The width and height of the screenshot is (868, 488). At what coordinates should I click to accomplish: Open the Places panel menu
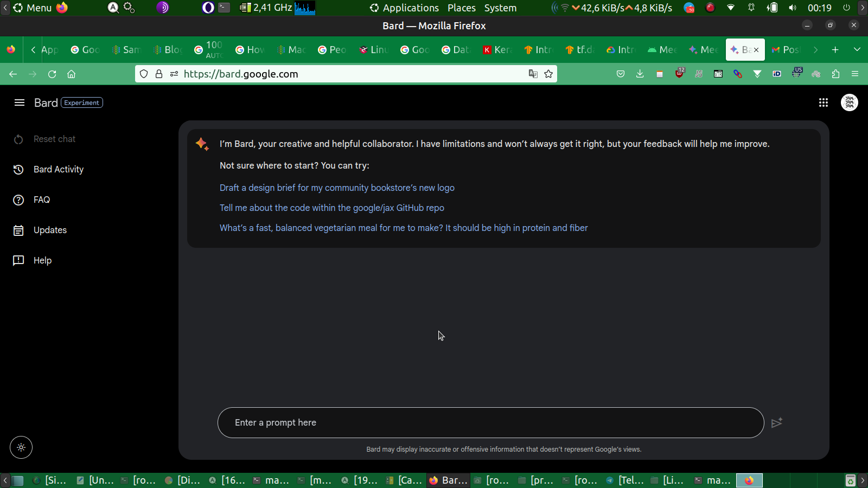coord(462,8)
